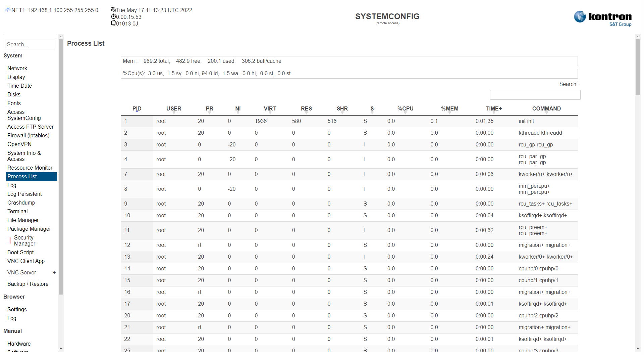Focus the sidebar Search field
This screenshot has height=355, width=644.
(x=30, y=44)
